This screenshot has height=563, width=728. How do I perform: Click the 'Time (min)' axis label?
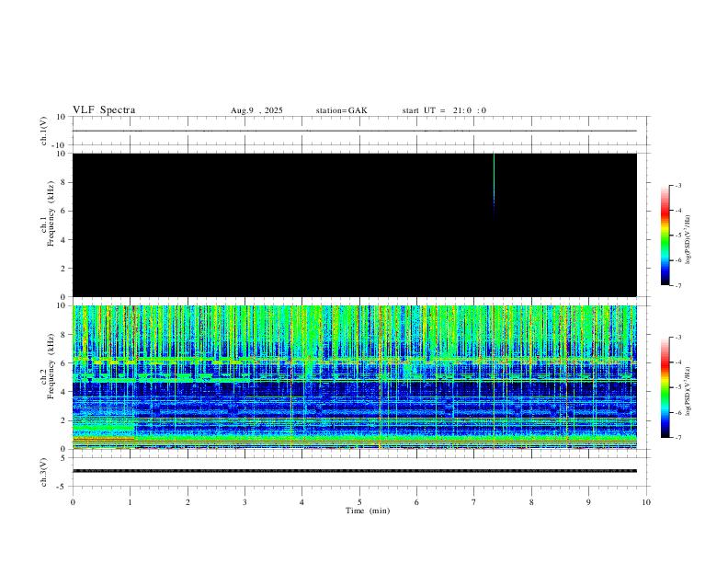(x=368, y=511)
